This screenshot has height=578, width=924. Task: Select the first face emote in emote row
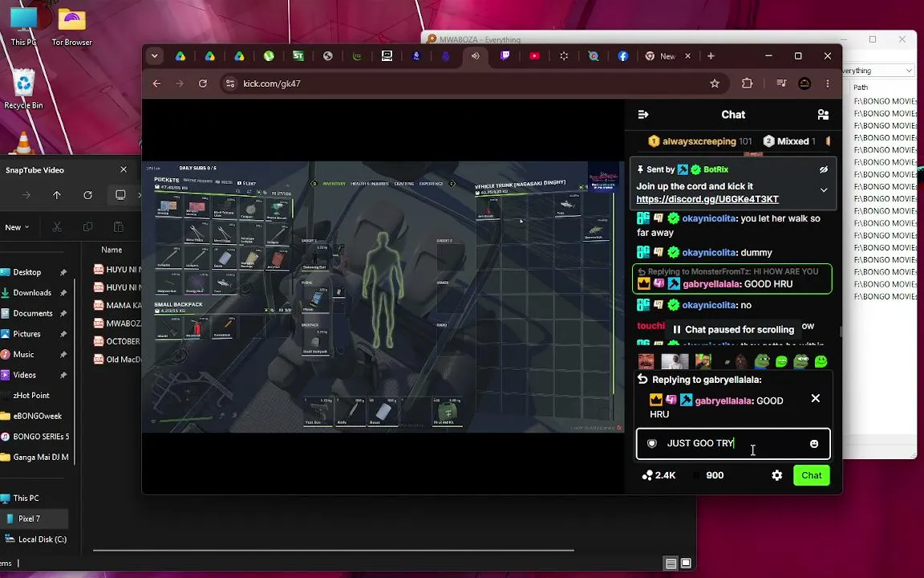(x=646, y=360)
